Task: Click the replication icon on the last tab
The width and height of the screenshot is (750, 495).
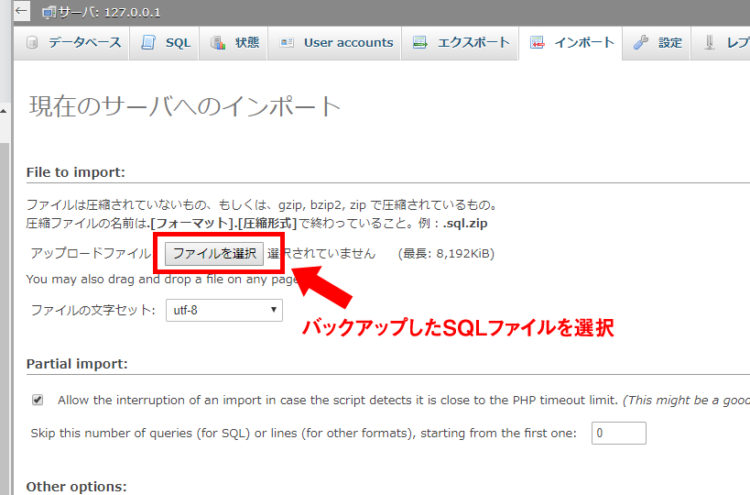Action: coord(710,43)
